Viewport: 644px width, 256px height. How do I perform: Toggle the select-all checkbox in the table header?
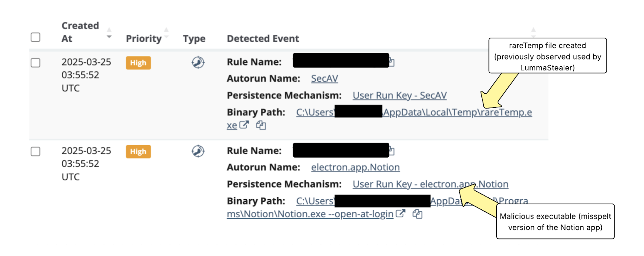click(36, 37)
